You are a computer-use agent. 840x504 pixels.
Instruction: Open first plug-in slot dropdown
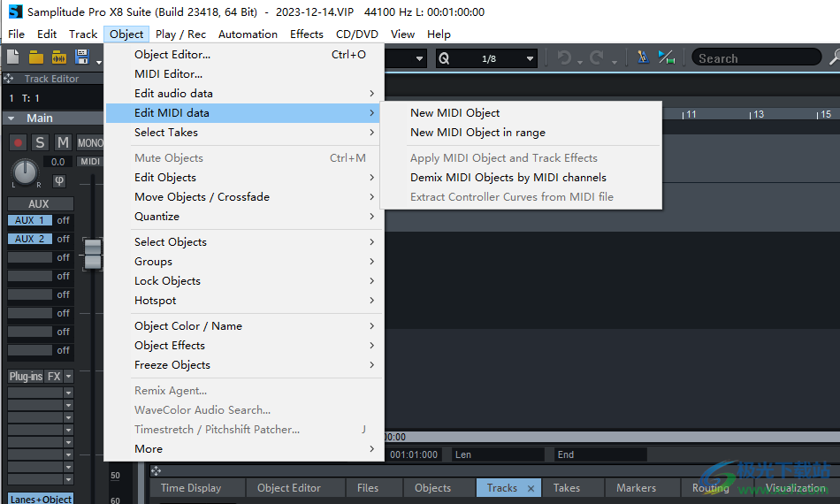coord(69,393)
